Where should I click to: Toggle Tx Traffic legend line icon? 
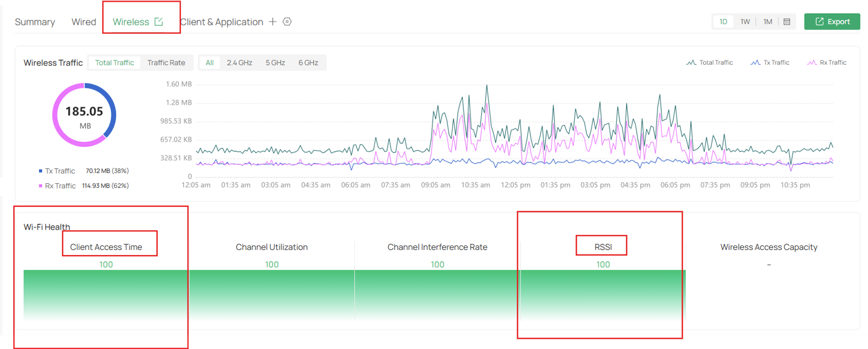point(755,62)
